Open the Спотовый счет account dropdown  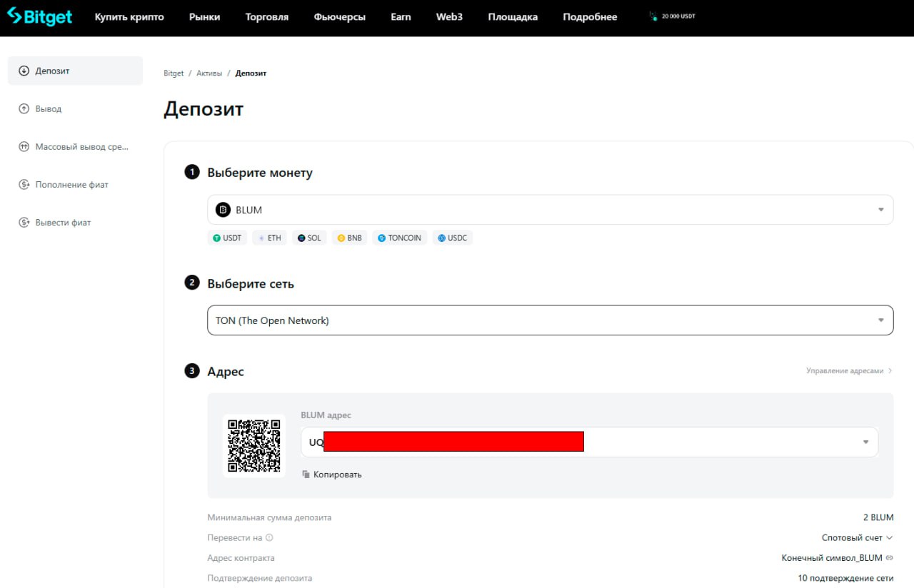coord(857,538)
